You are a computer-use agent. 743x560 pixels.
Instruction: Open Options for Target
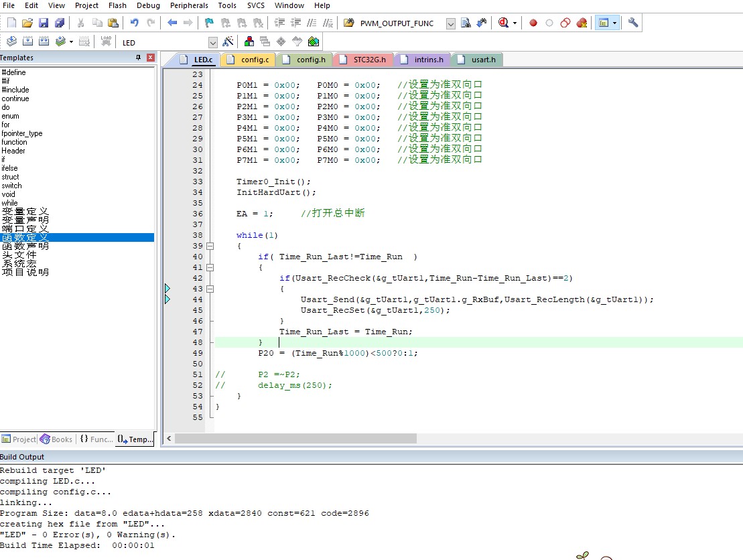pyautogui.click(x=228, y=42)
